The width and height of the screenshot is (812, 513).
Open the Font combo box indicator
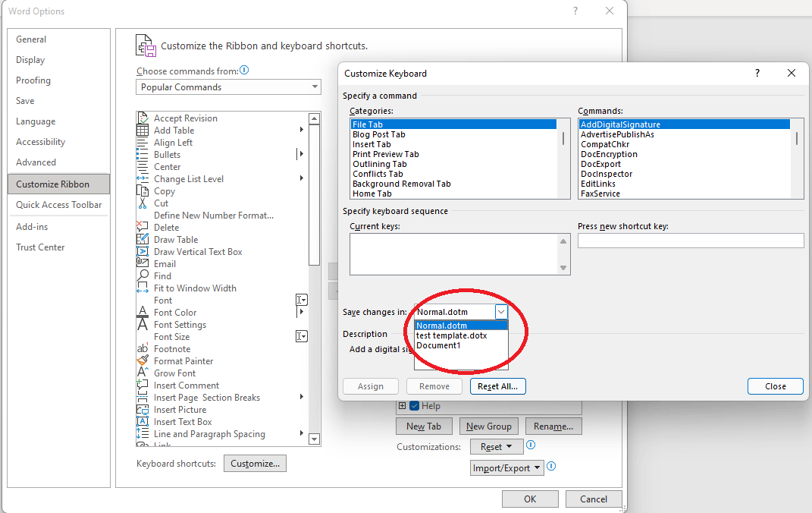click(302, 300)
